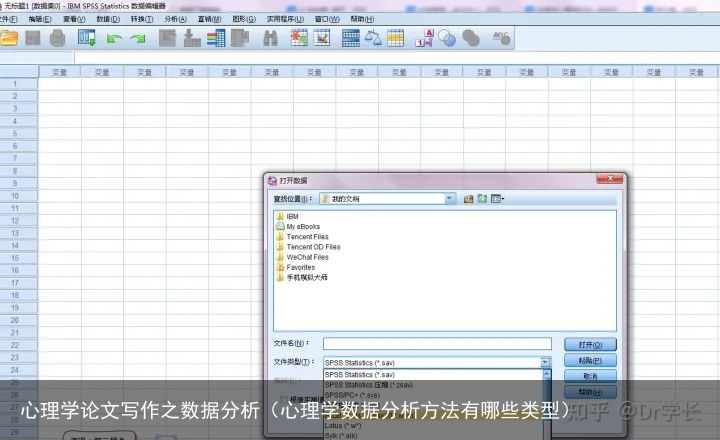The width and height of the screenshot is (720, 440).
Task: Click the Go to variable toolbar icon
Action: point(191,38)
